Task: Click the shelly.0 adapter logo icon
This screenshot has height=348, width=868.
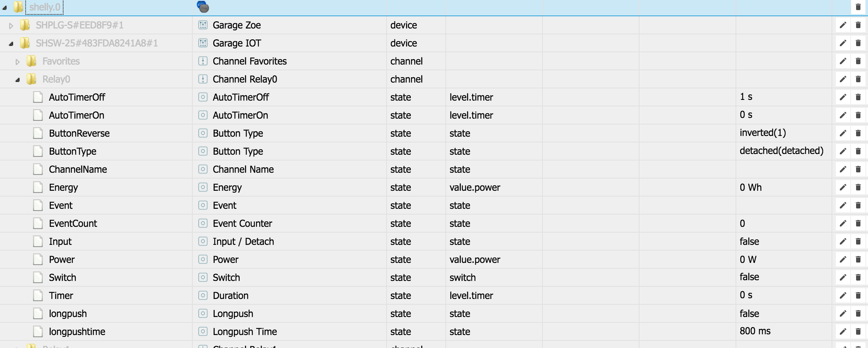Action: (x=203, y=7)
